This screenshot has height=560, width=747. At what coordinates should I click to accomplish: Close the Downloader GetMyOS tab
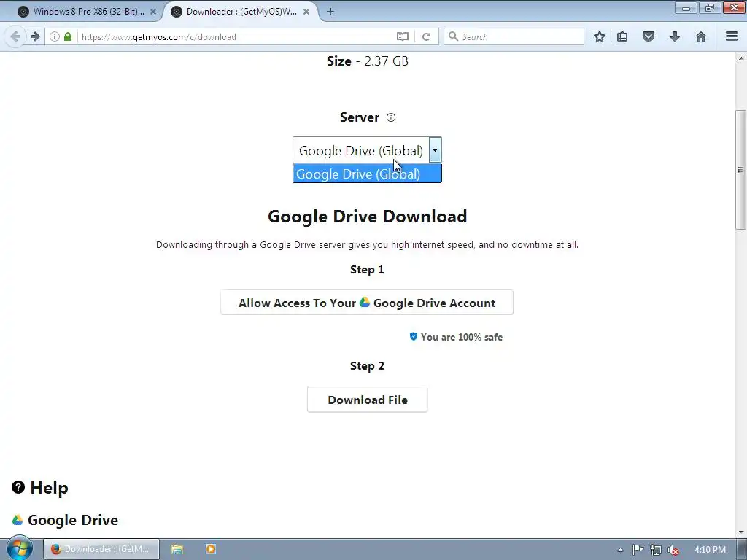(306, 12)
